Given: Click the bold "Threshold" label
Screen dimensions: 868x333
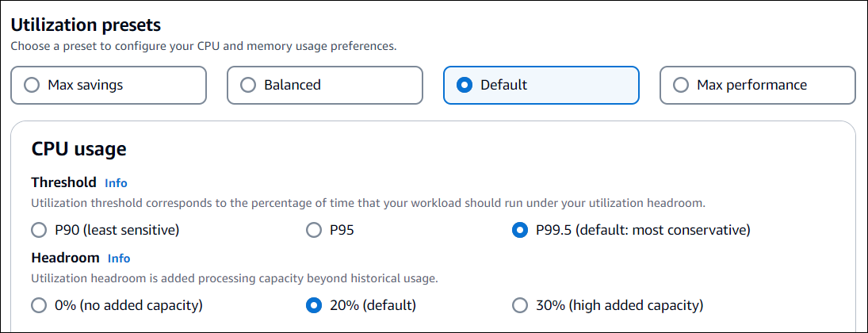Looking at the screenshot, I should coord(64,182).
